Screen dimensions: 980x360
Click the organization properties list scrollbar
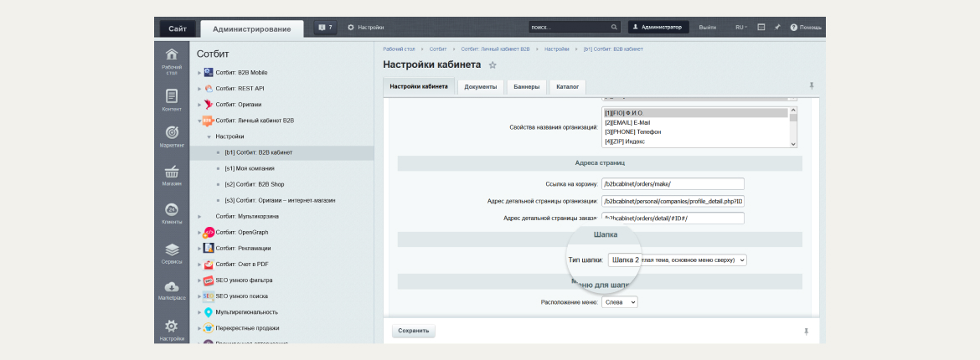(793, 127)
